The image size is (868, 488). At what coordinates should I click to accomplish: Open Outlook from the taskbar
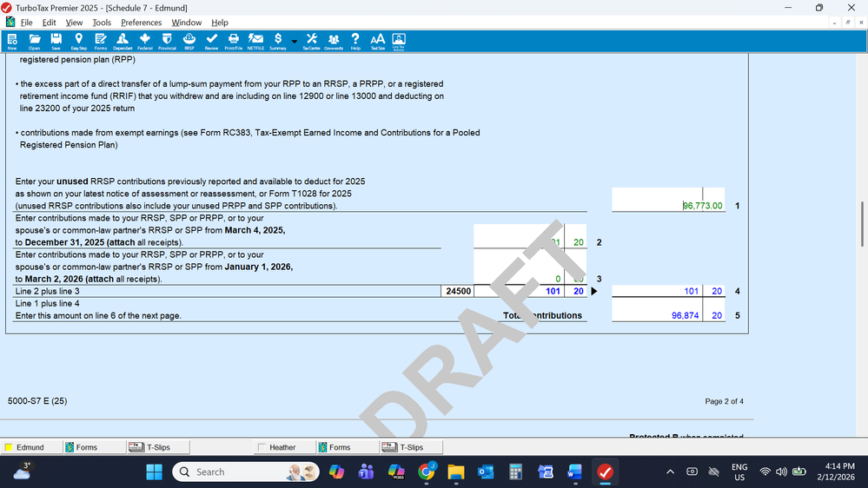[486, 472]
